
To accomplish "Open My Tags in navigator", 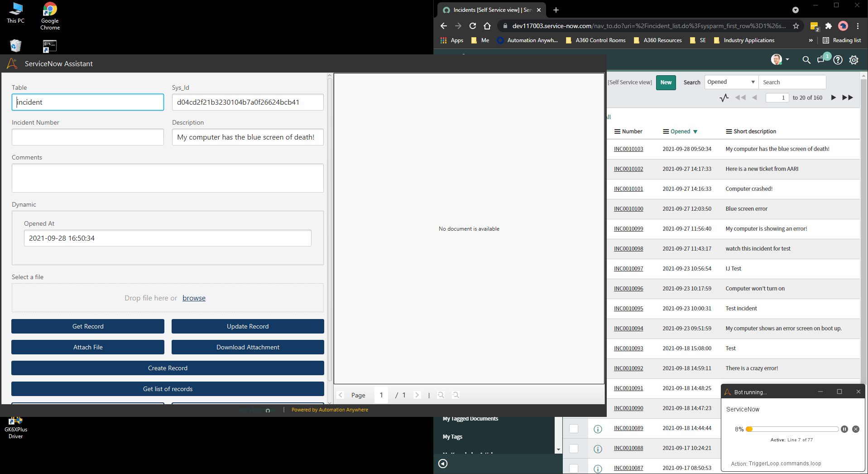I will 452,437.
